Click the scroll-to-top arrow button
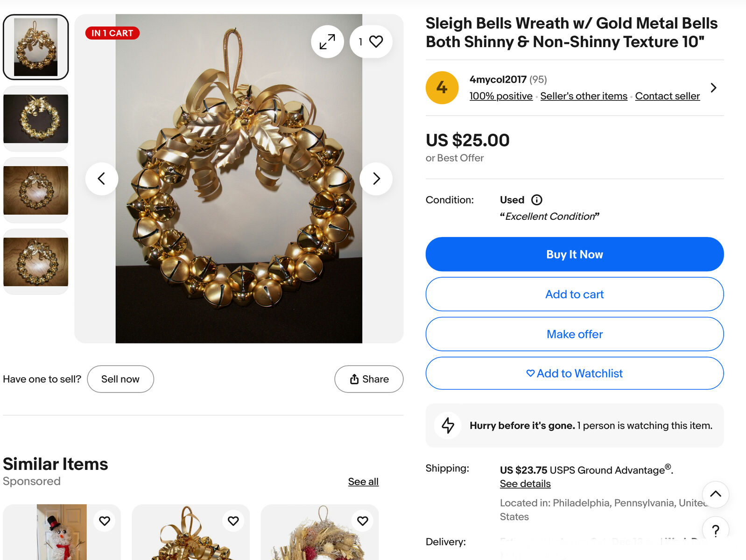Screen dimensions: 746x560 point(715,494)
